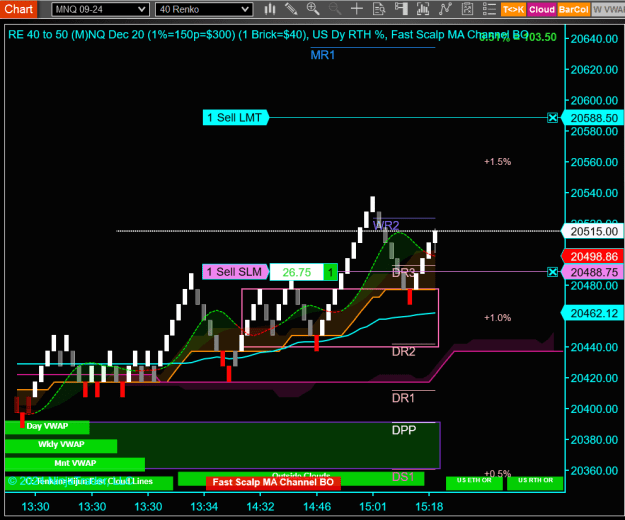The height and width of the screenshot is (520, 625).
Task: Click the Fast Scalp MA Channel BO label
Action: [273, 482]
